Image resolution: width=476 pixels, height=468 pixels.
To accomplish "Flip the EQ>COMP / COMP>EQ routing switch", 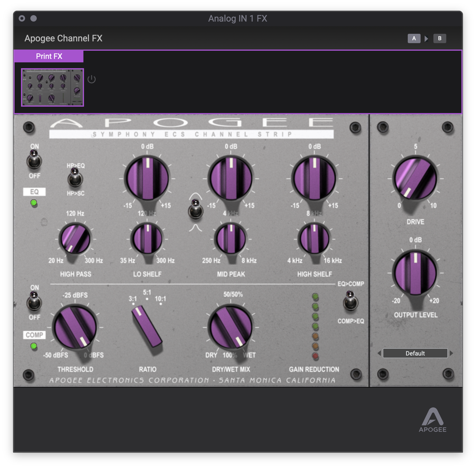I will coord(351,301).
